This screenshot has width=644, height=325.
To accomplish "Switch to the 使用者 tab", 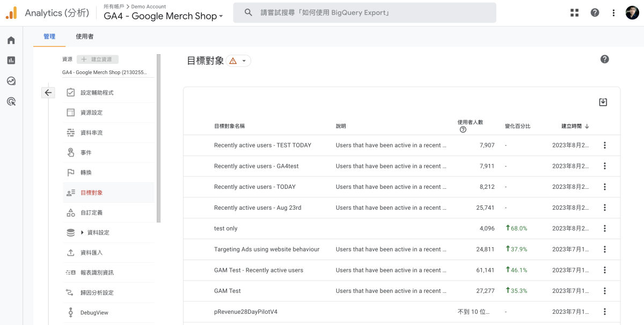I will 85,36.
